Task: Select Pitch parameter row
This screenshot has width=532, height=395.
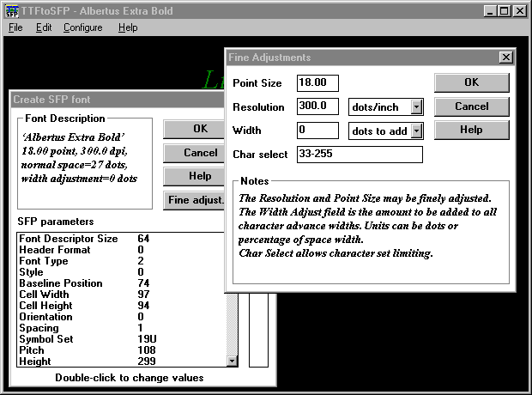Action: [x=122, y=350]
